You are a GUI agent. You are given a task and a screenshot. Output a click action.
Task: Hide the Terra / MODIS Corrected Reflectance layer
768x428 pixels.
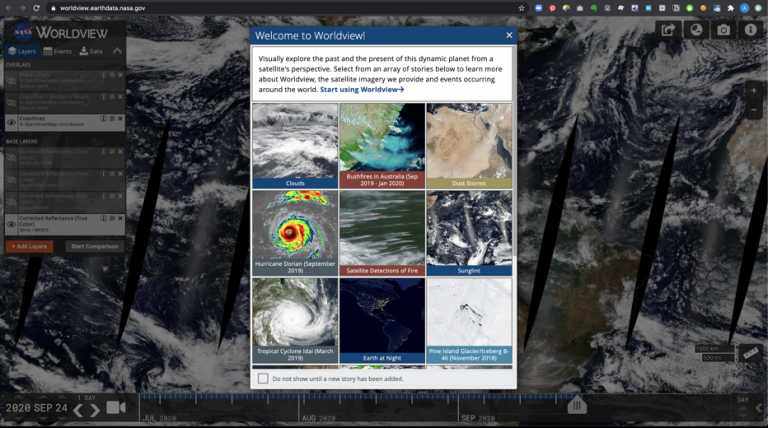pyautogui.click(x=11, y=224)
